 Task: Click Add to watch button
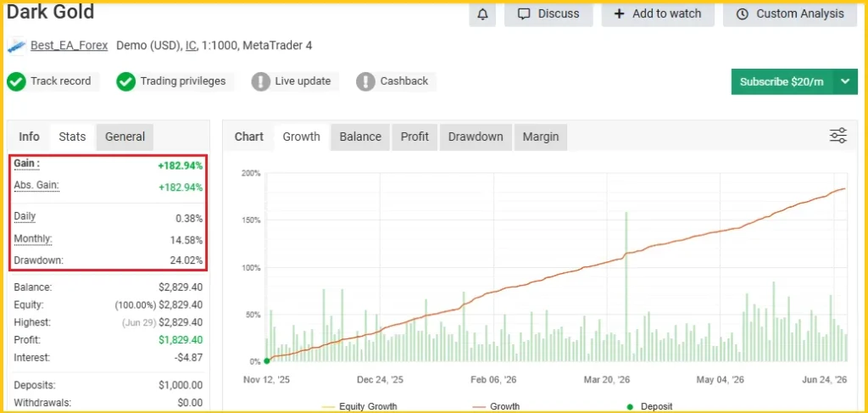(658, 14)
